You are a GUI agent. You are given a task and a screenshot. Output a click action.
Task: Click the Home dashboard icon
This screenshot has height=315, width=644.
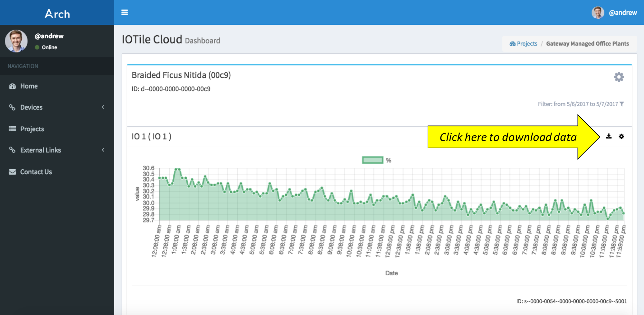(x=12, y=86)
